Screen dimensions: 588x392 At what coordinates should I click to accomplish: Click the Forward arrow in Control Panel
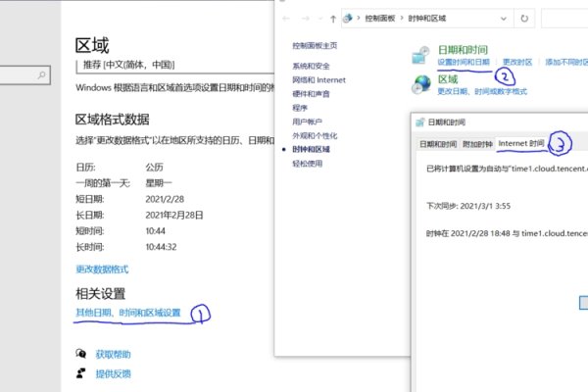[306, 19]
